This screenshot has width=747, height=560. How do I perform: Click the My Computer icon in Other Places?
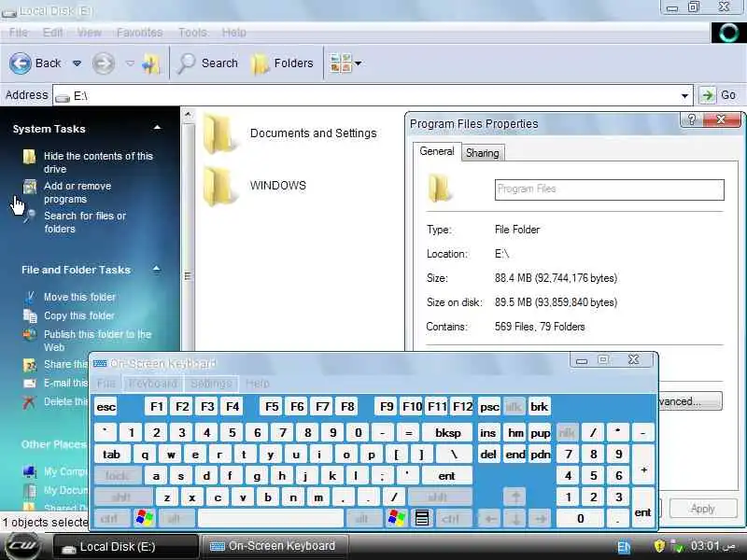coord(30,471)
